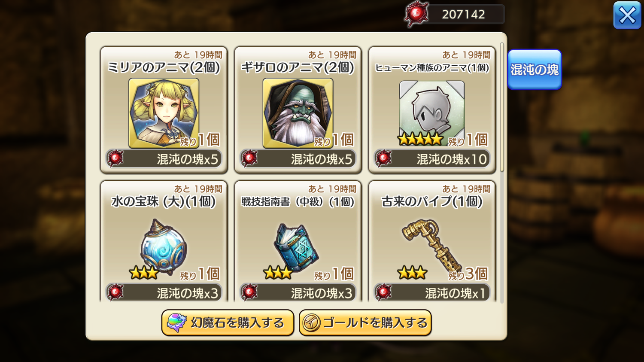The width and height of the screenshot is (644, 362).
Task: Tap the red chaos lump currency icon
Action: 416,14
